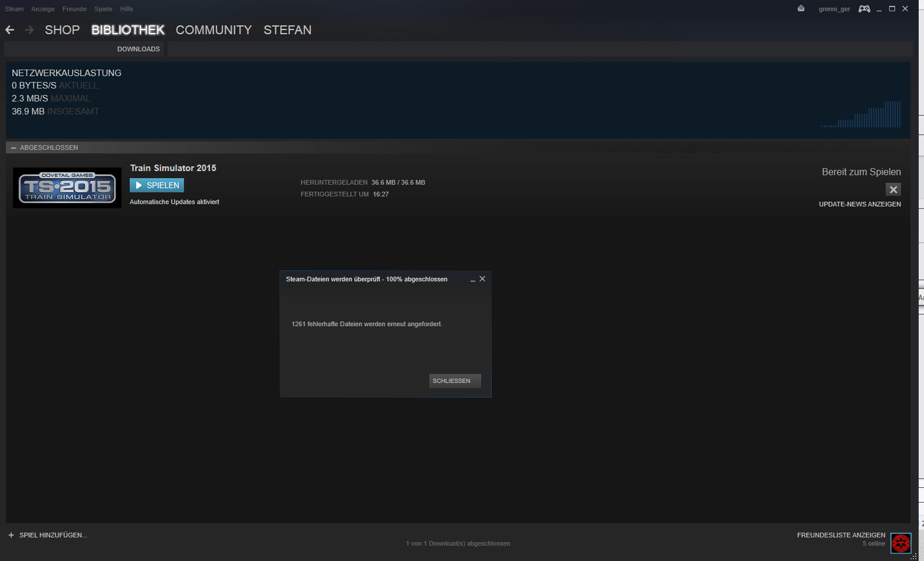Close the Steam file verification dialog
Viewport: 924px width, 561px height.
coord(482,279)
